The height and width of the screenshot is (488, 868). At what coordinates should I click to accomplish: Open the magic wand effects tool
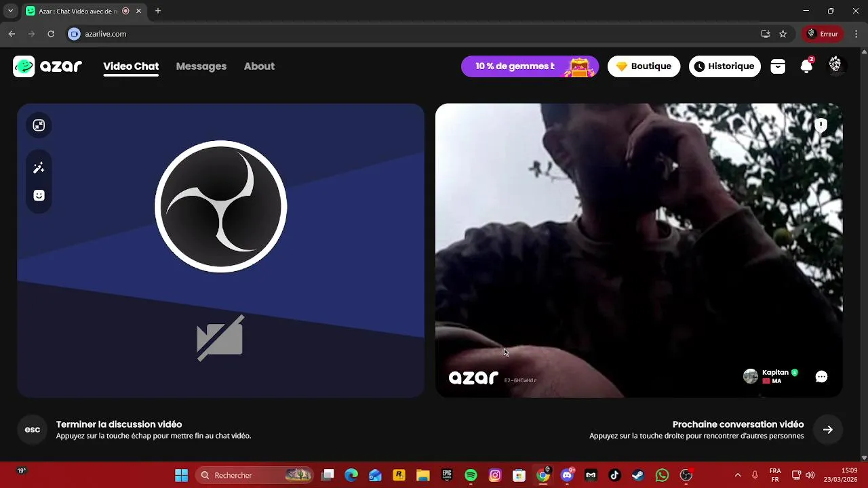[x=39, y=167]
